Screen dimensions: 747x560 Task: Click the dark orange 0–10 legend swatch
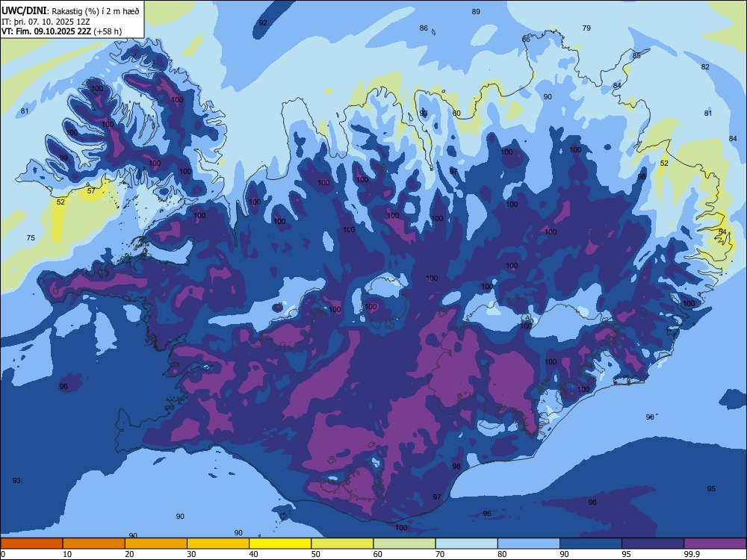(x=31, y=544)
